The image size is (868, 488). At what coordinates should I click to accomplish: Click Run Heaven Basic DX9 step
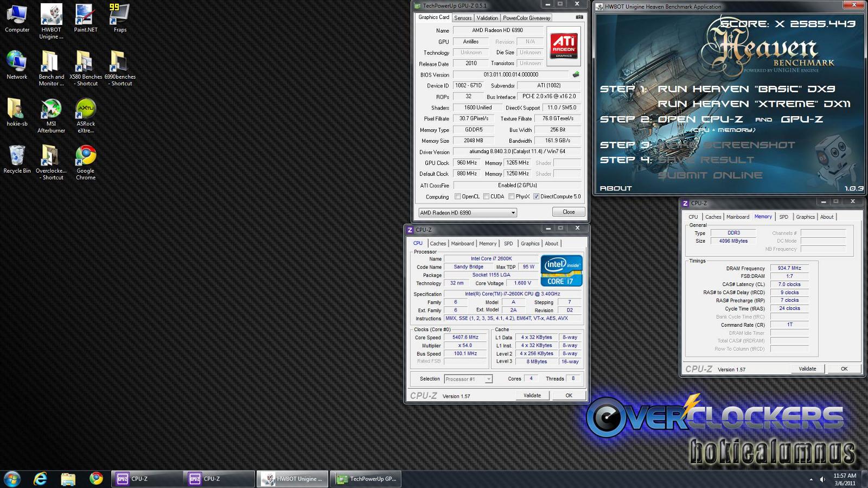click(746, 88)
